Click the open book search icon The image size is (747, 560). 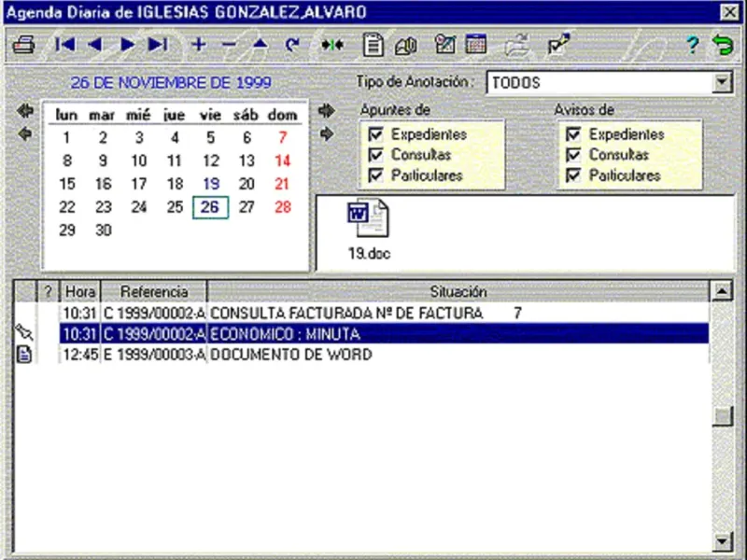pyautogui.click(x=406, y=46)
